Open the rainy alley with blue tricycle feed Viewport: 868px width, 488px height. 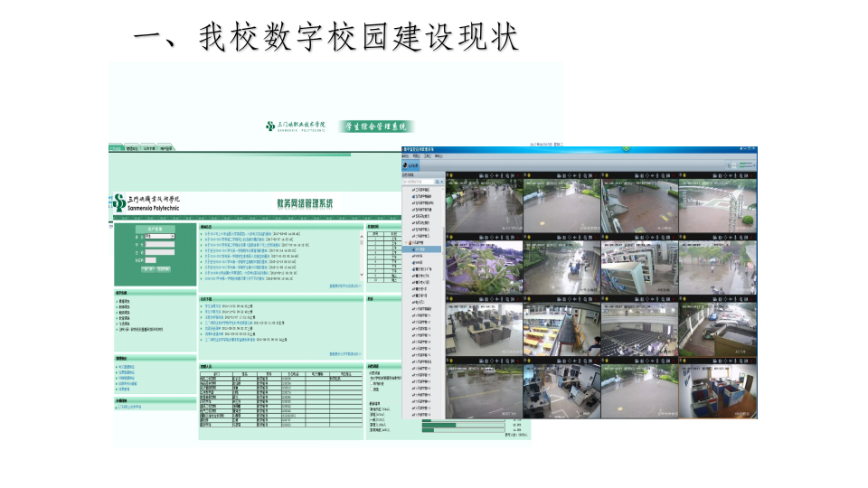(x=561, y=267)
